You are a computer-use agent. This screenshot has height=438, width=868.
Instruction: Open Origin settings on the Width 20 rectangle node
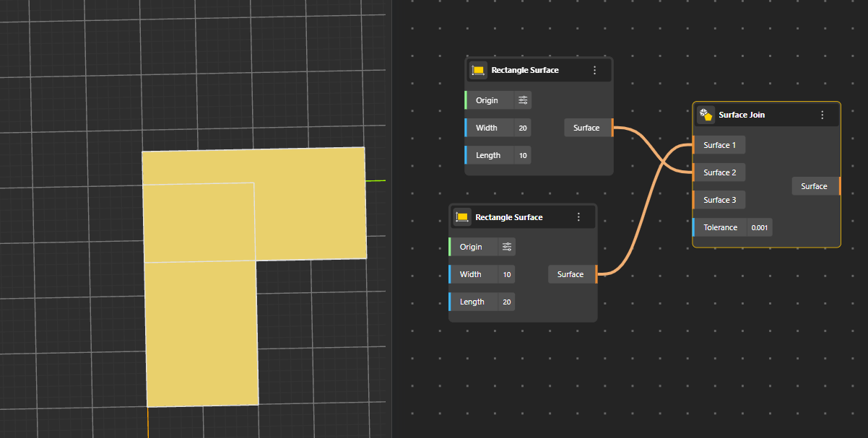point(523,100)
